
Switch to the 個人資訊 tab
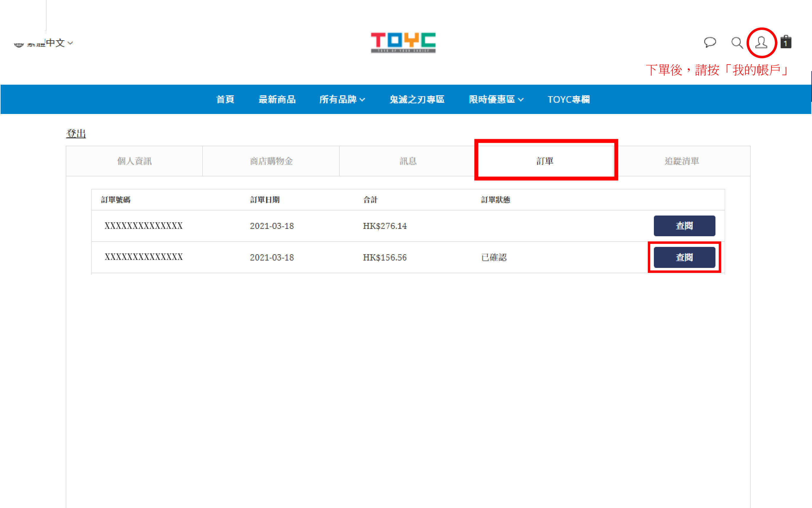[x=134, y=161]
